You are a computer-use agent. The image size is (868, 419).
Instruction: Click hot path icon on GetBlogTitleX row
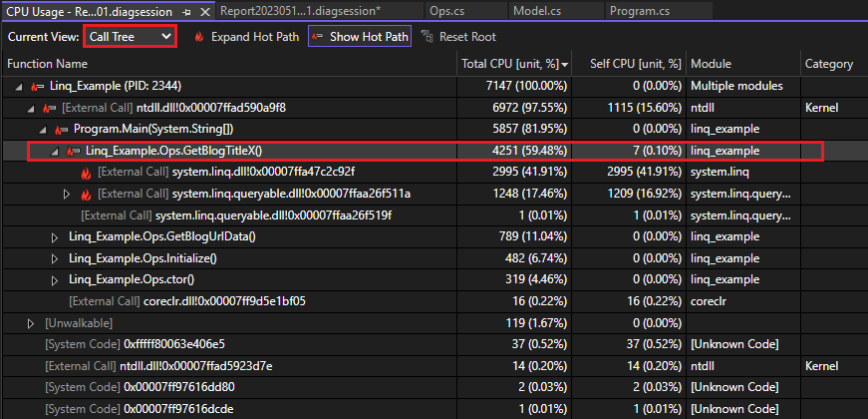pyautogui.click(x=73, y=151)
